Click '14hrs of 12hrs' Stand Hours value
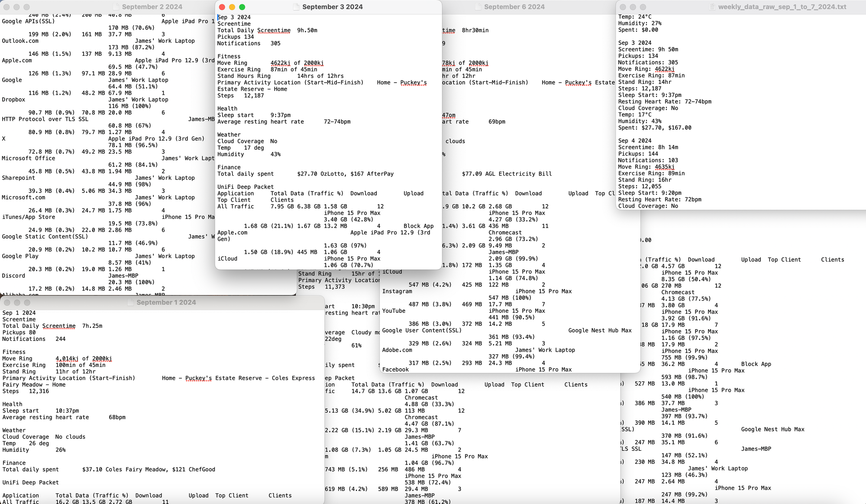Screen dimensions: 866x504 320,76
